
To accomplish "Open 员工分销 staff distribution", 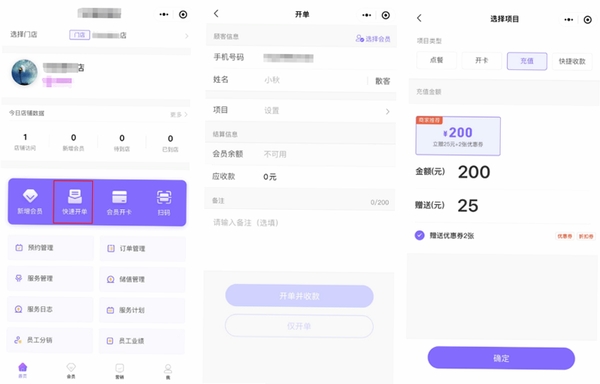I will coord(51,340).
